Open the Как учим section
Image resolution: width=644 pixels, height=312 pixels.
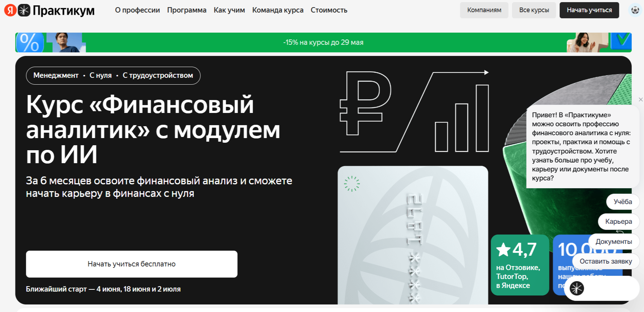pos(229,10)
